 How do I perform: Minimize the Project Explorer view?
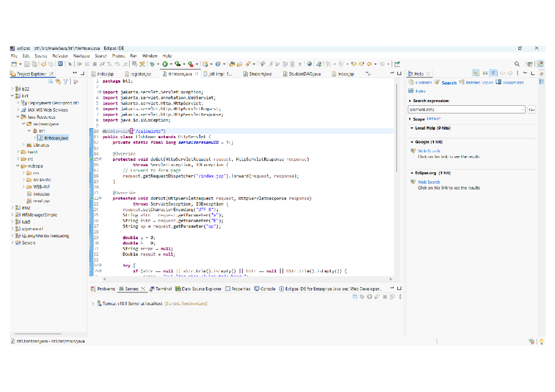tap(74, 73)
